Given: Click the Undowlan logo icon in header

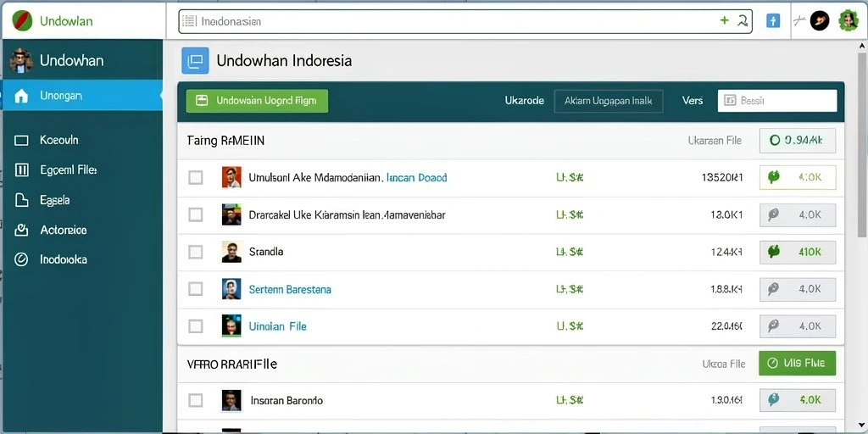Looking at the screenshot, I should 22,21.
